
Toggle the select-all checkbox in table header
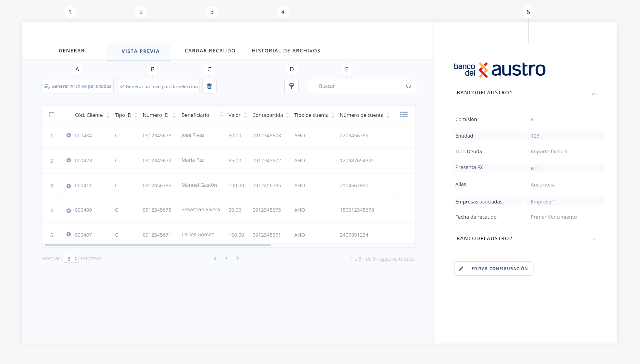[x=51, y=115]
